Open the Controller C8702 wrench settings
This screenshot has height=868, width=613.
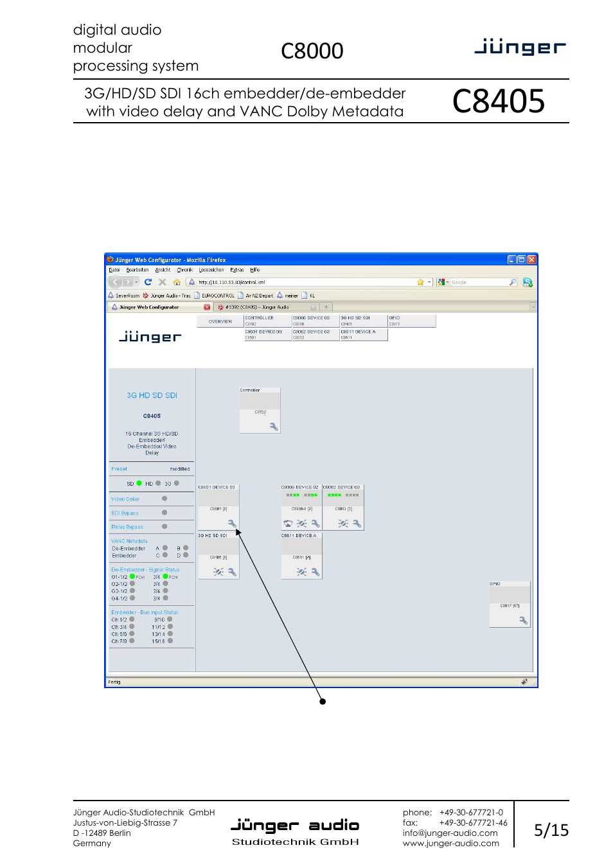pyautogui.click(x=274, y=427)
